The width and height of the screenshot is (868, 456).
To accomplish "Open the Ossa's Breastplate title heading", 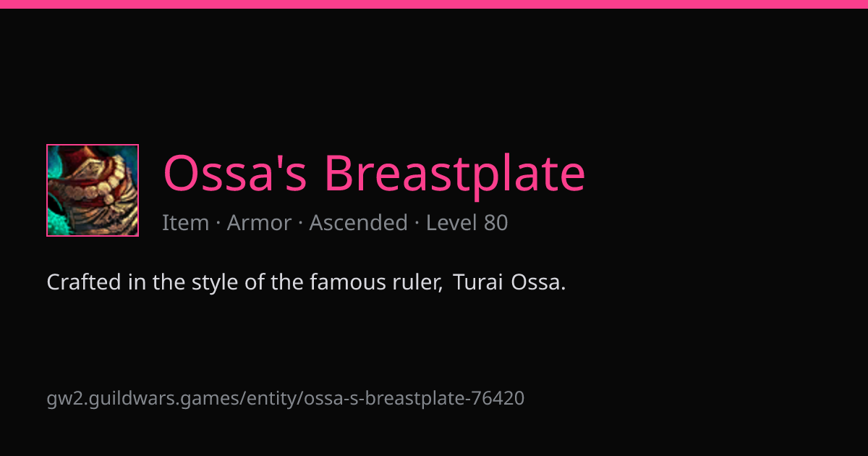I will pos(374,174).
